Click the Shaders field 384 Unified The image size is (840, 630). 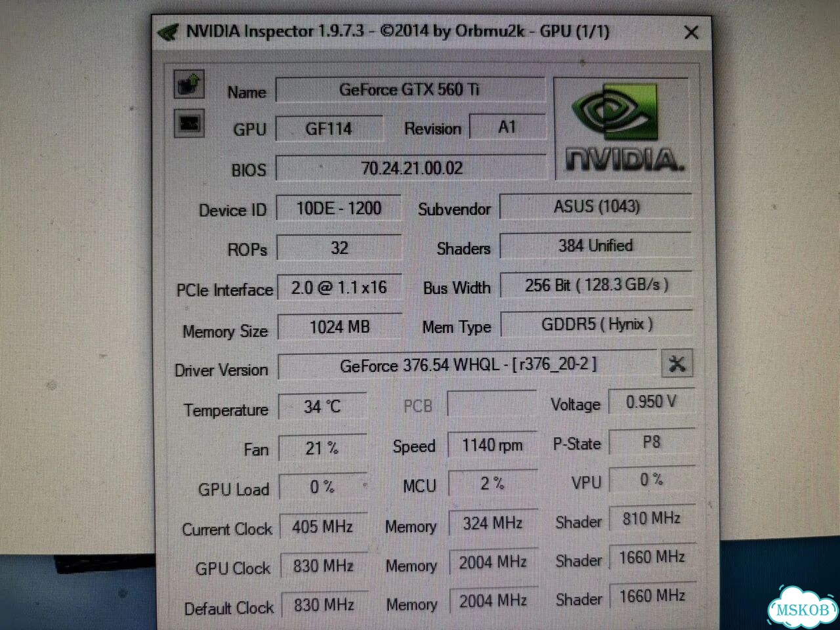point(596,245)
